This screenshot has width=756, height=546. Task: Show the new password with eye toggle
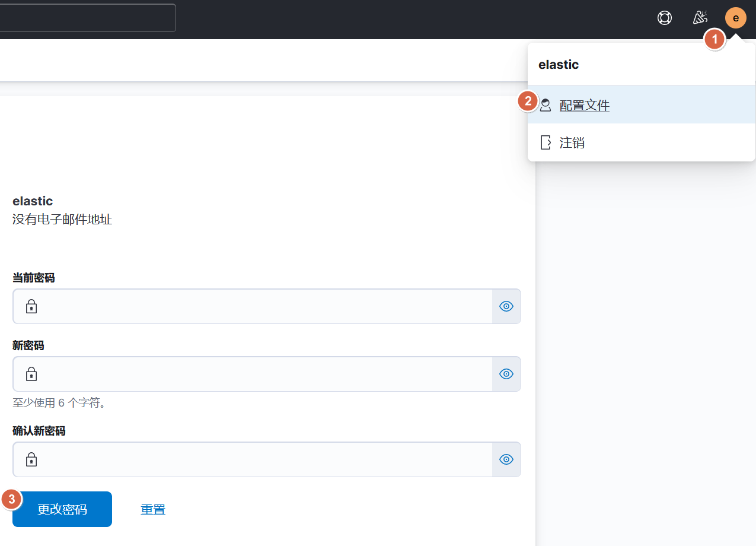click(506, 374)
